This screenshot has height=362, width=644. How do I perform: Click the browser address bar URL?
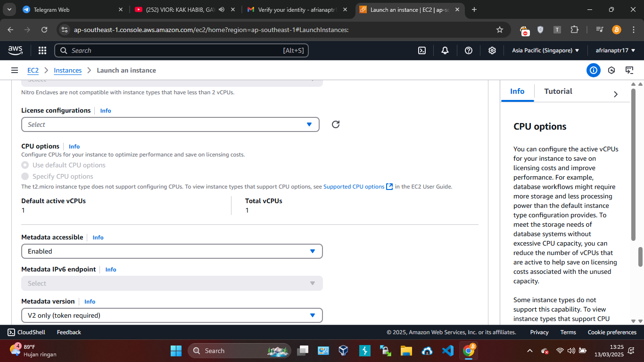(x=211, y=30)
